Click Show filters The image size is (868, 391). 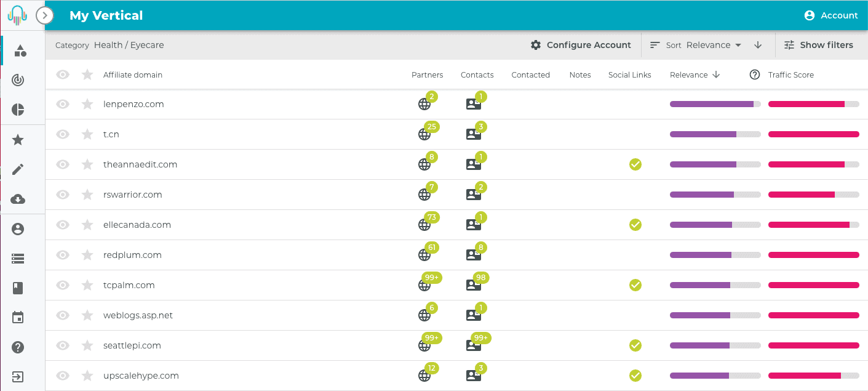(x=819, y=45)
